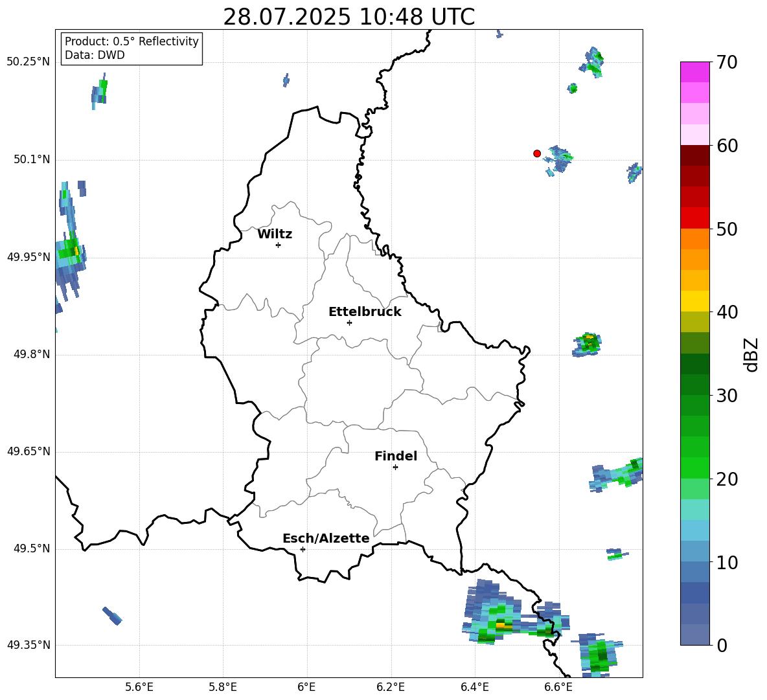Screen dimensions: 767x700
Task: Click the Esch/Alzette station cross marker
Action: (x=303, y=549)
